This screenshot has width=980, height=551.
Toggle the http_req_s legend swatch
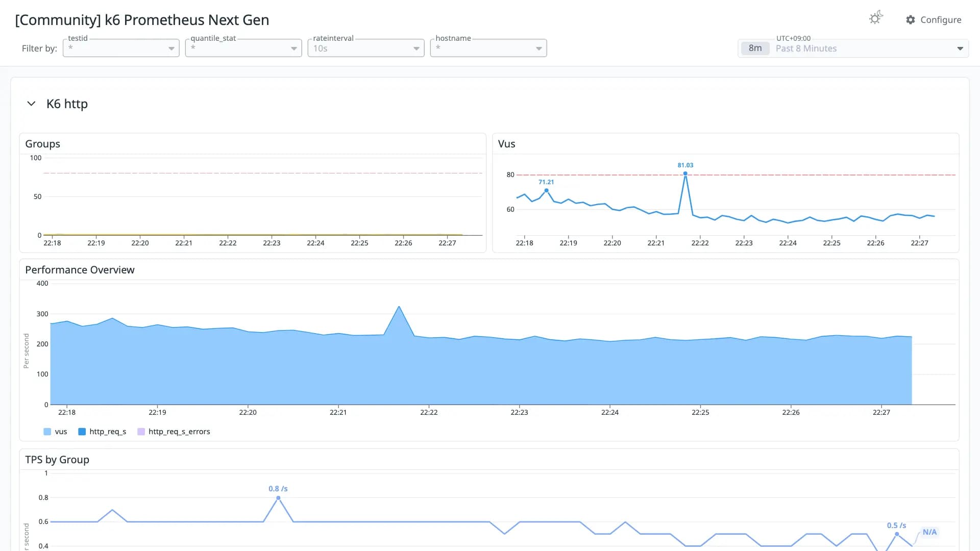coord(82,432)
